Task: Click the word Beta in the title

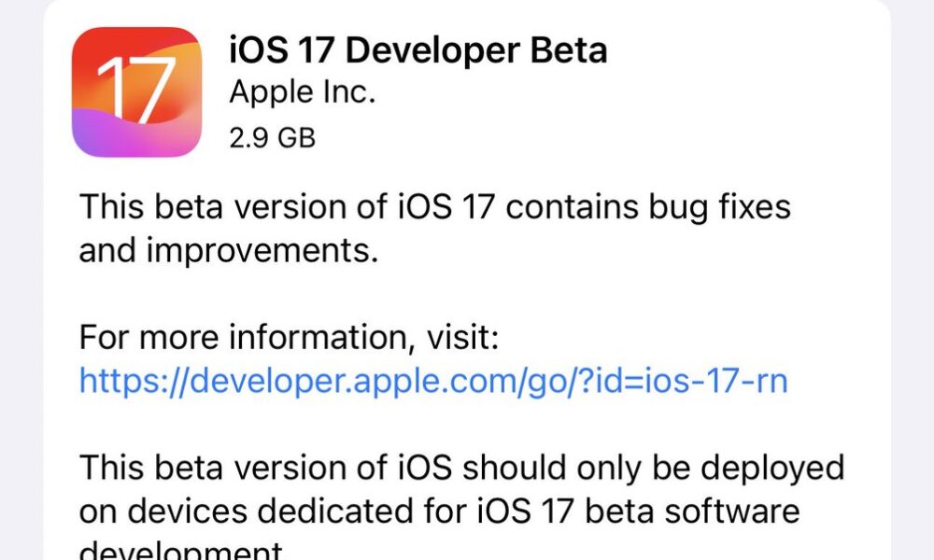Action: (x=568, y=50)
